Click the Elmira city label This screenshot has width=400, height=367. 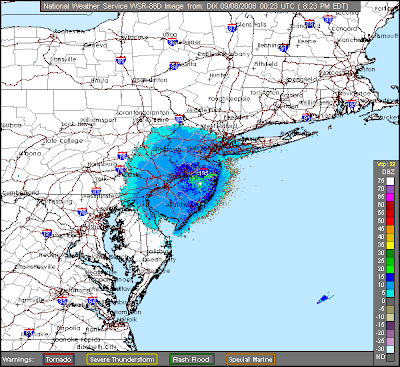99,81
